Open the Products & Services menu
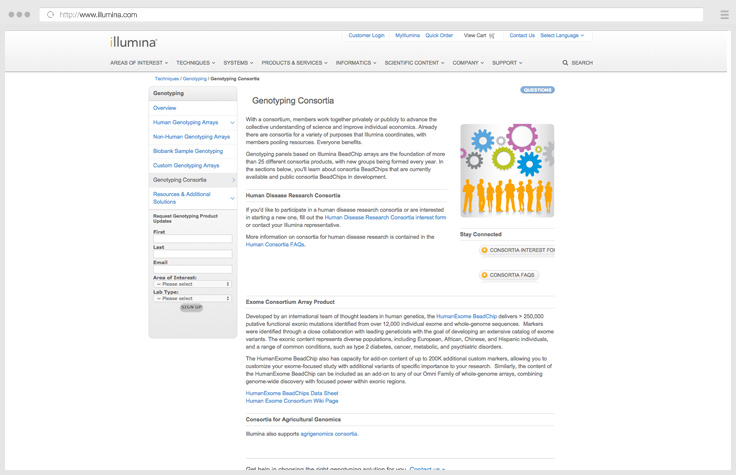Screen dimensions: 736x475 pyautogui.click(x=294, y=63)
